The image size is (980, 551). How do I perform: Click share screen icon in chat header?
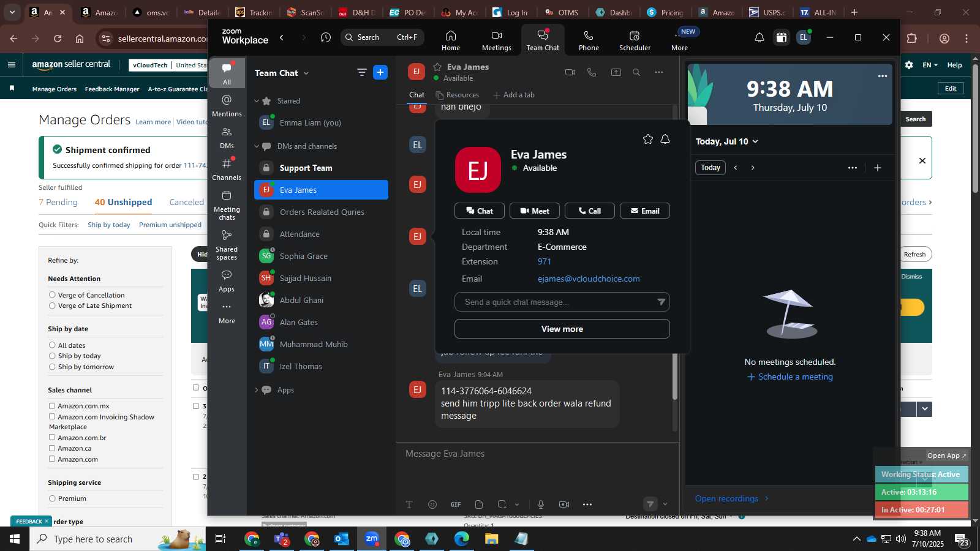coord(616,72)
